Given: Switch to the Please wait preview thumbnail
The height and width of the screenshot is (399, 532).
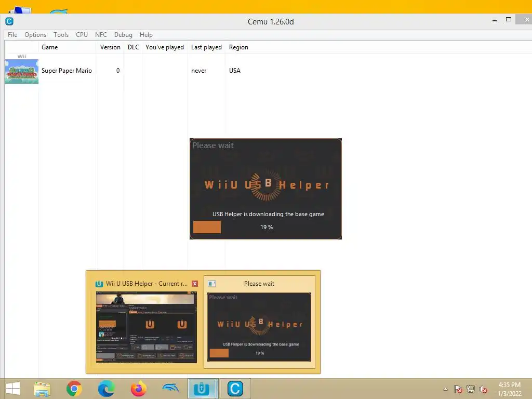Looking at the screenshot, I should click(x=259, y=327).
